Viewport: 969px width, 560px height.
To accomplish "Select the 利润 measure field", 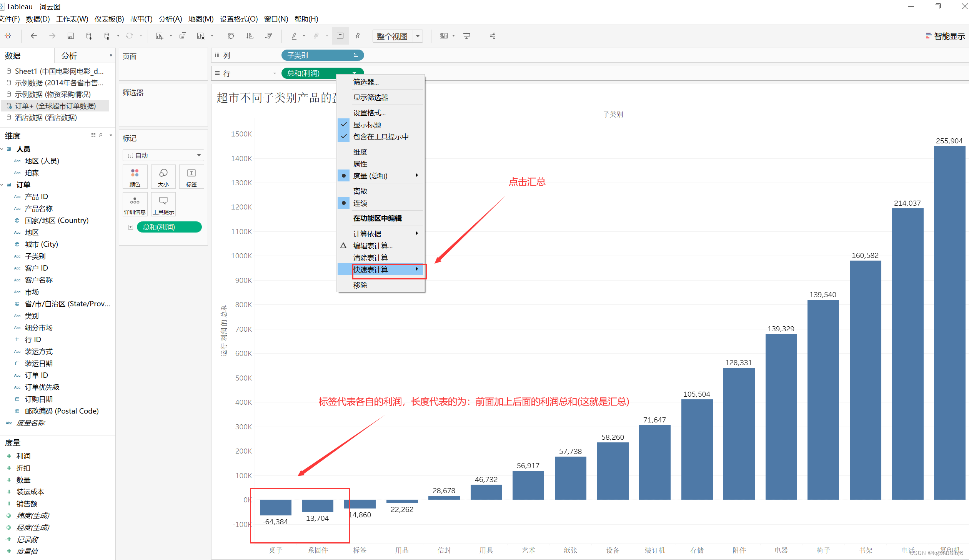I will (23, 456).
